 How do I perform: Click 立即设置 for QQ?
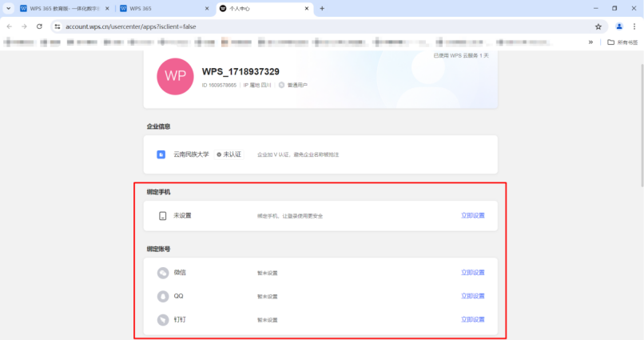[x=473, y=296]
